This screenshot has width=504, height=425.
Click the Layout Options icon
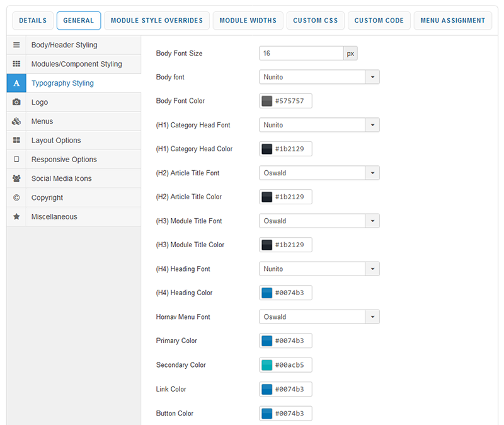click(16, 141)
